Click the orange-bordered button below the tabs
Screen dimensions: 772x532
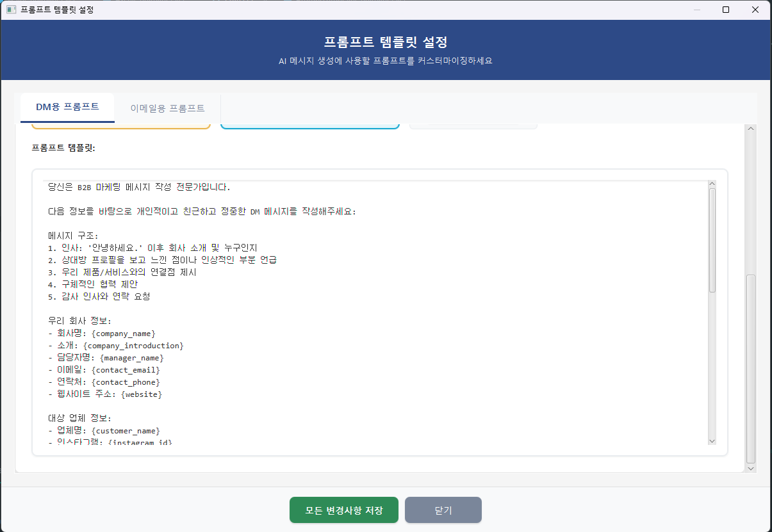coord(121,126)
